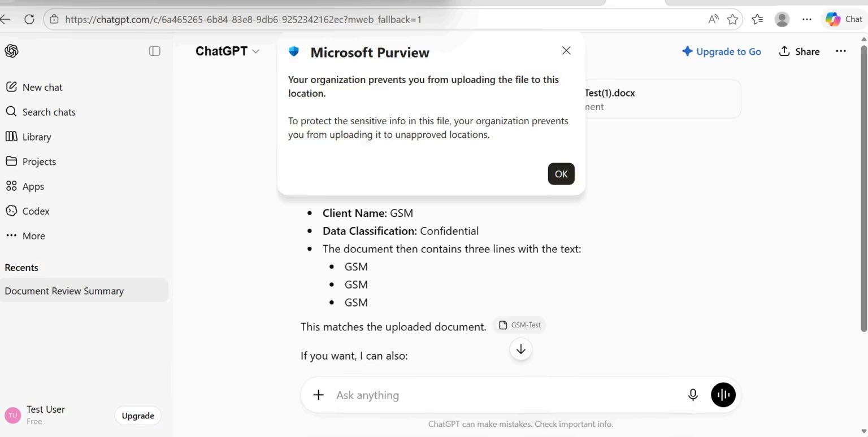Click the Read aloud icon in address bar
The image size is (868, 437).
point(714,19)
